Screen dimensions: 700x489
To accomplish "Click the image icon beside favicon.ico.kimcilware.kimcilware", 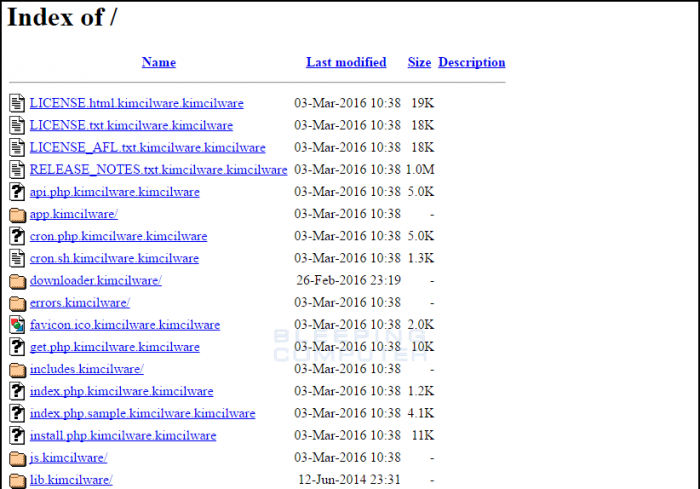I will (x=17, y=325).
